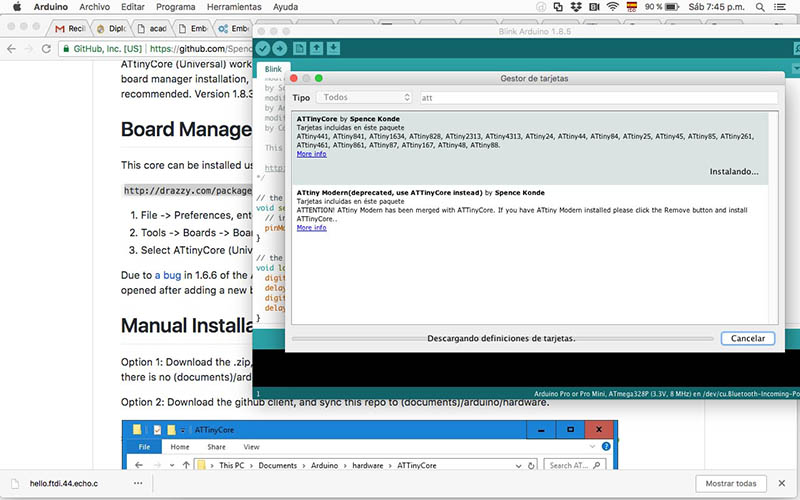Open More info link under ATTinyCore
Image resolution: width=800 pixels, height=500 pixels.
click(x=311, y=154)
